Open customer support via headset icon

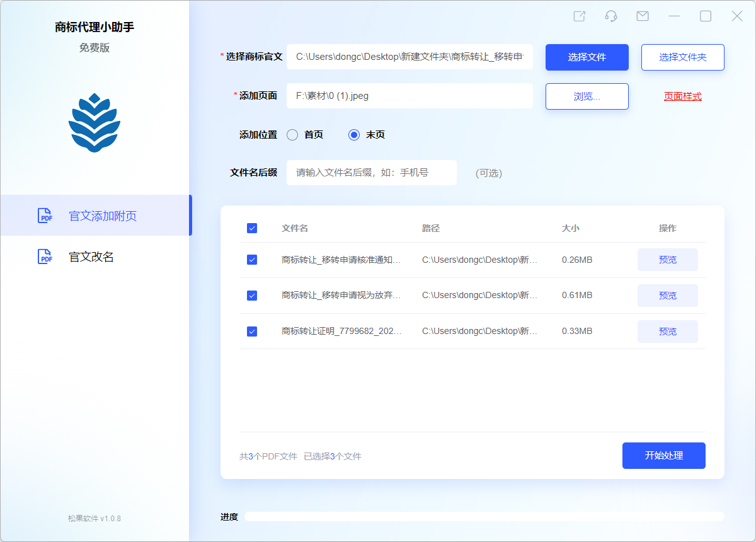(x=610, y=16)
